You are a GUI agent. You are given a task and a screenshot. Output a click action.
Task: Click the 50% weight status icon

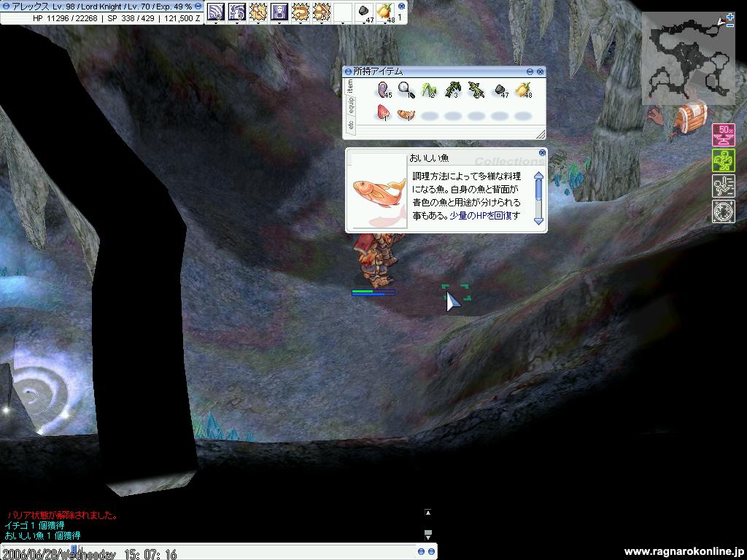click(x=723, y=136)
